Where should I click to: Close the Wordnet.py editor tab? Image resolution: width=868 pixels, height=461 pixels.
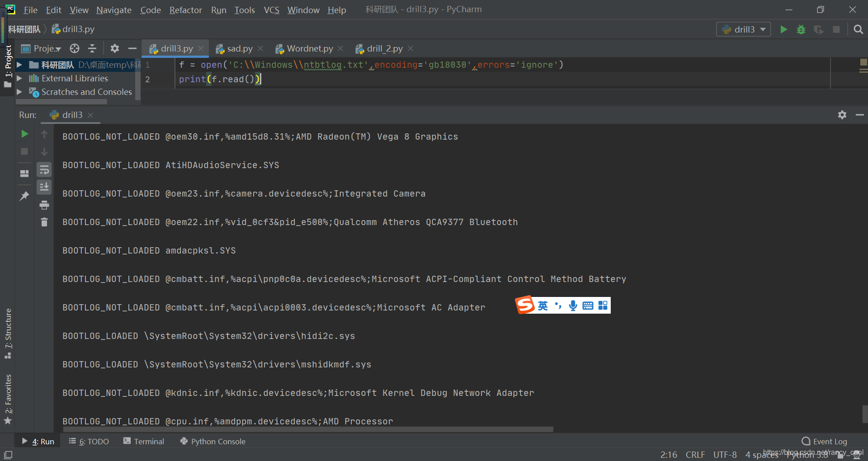click(340, 48)
